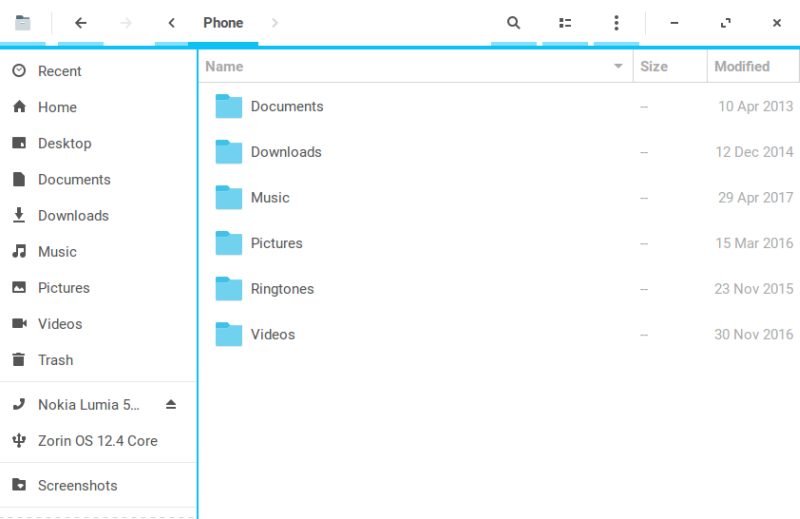Click the Videos camera icon in sidebar
800x519 pixels.
coord(19,323)
